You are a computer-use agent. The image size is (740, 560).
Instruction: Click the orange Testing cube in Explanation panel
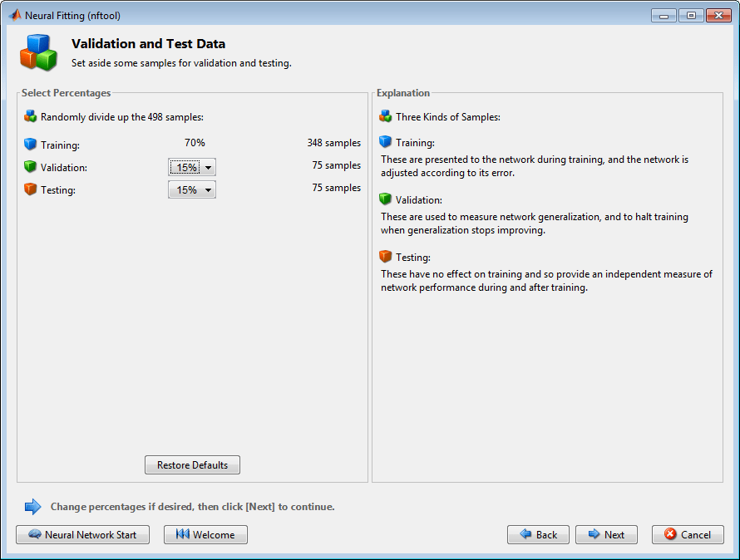click(x=385, y=257)
